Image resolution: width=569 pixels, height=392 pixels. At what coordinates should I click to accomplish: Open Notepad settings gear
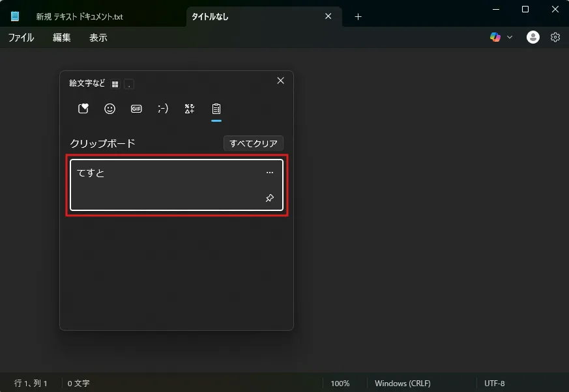click(x=555, y=37)
